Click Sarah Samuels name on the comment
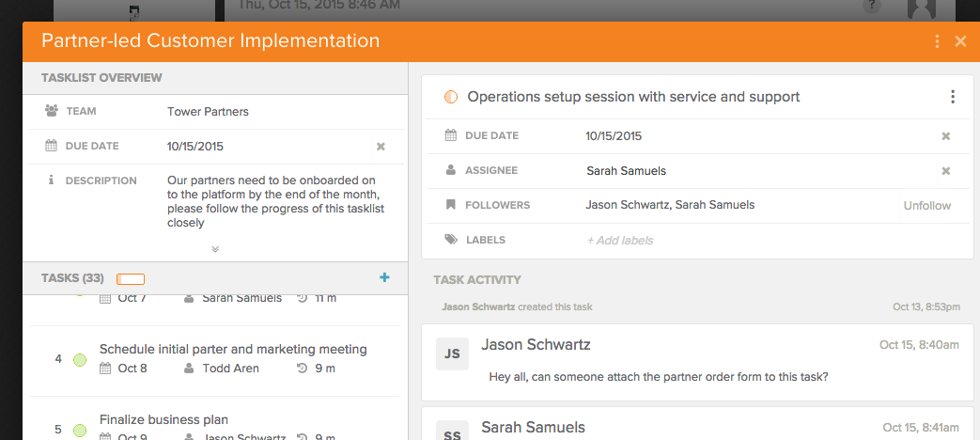Screen dimensions: 980x440 tap(533, 428)
